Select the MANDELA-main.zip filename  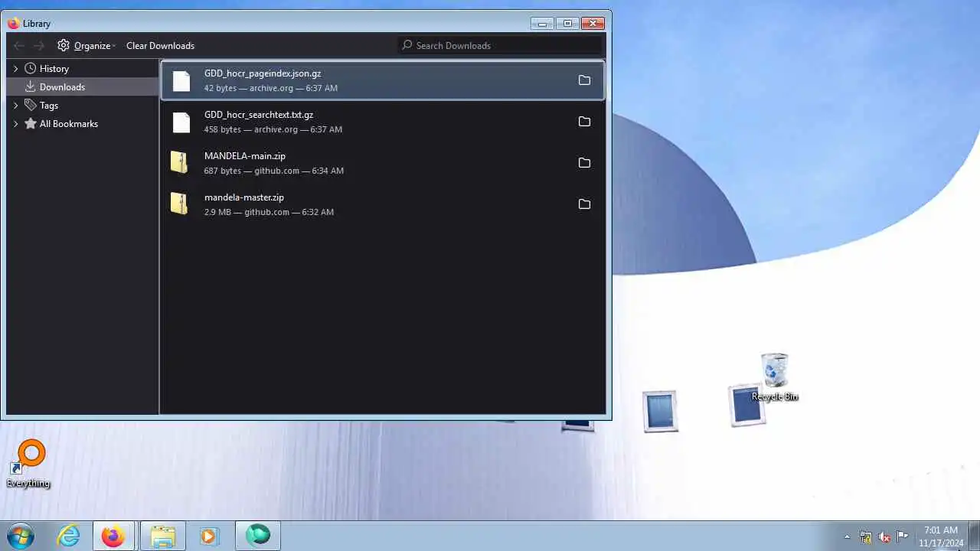point(245,156)
